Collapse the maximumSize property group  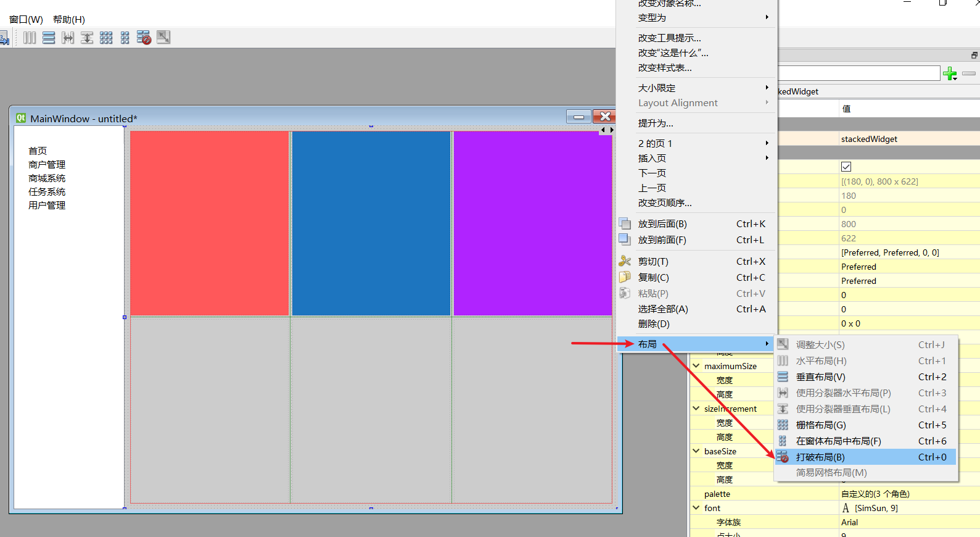click(696, 366)
